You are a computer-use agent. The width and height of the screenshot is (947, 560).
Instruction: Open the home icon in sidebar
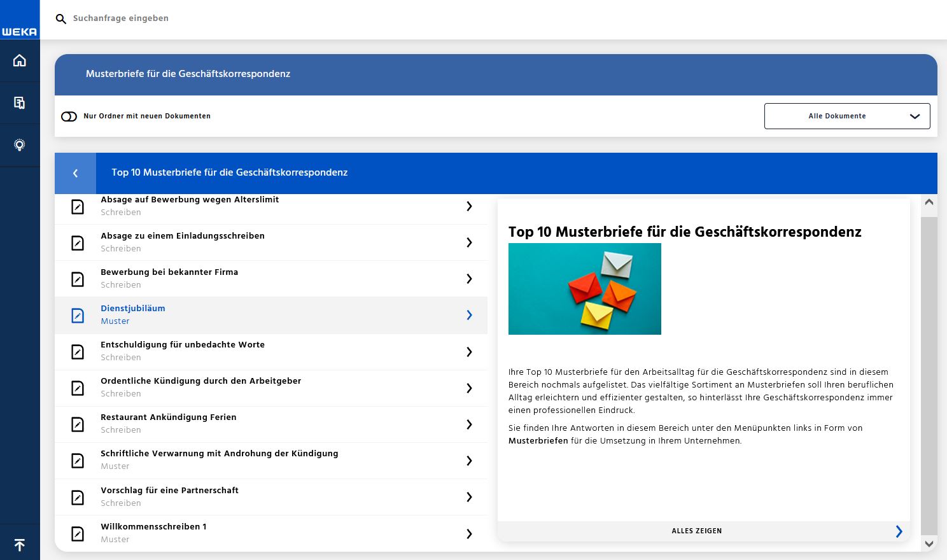(20, 60)
